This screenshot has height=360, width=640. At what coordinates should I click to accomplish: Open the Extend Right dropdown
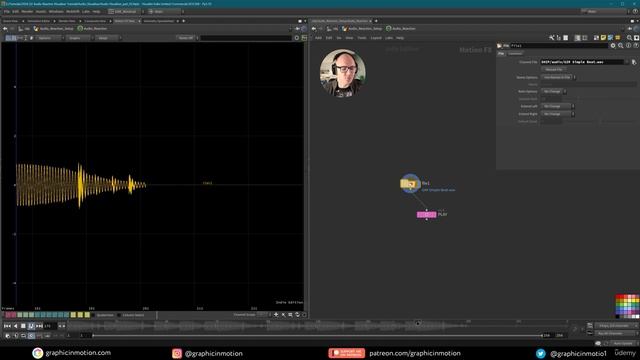558,114
